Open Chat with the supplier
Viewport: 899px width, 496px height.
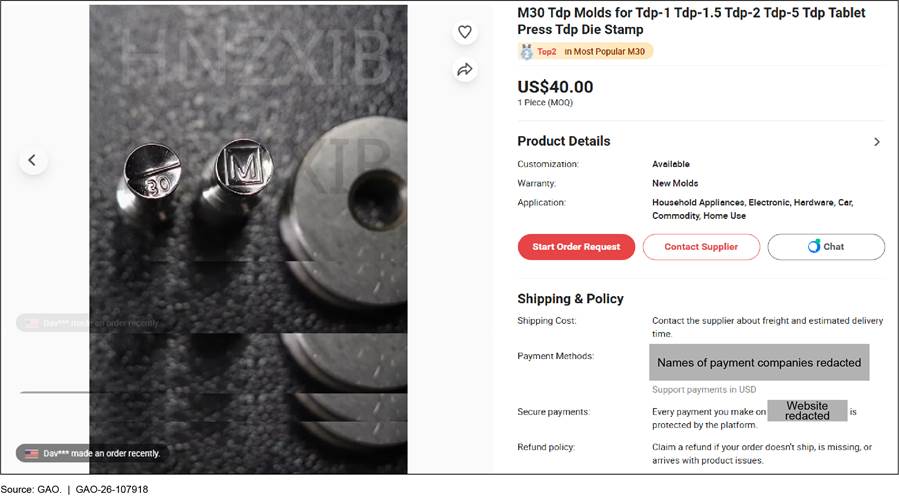tap(826, 247)
